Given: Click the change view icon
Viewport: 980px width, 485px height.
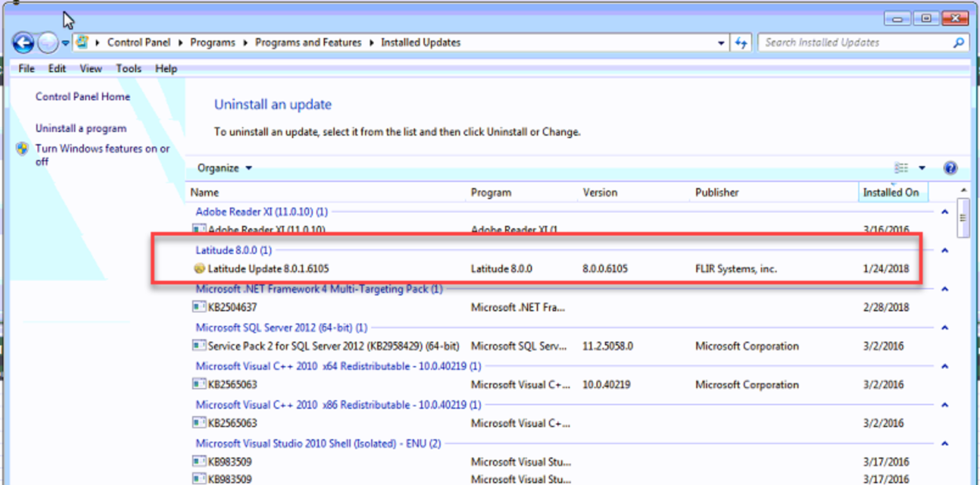Looking at the screenshot, I should 901,168.
